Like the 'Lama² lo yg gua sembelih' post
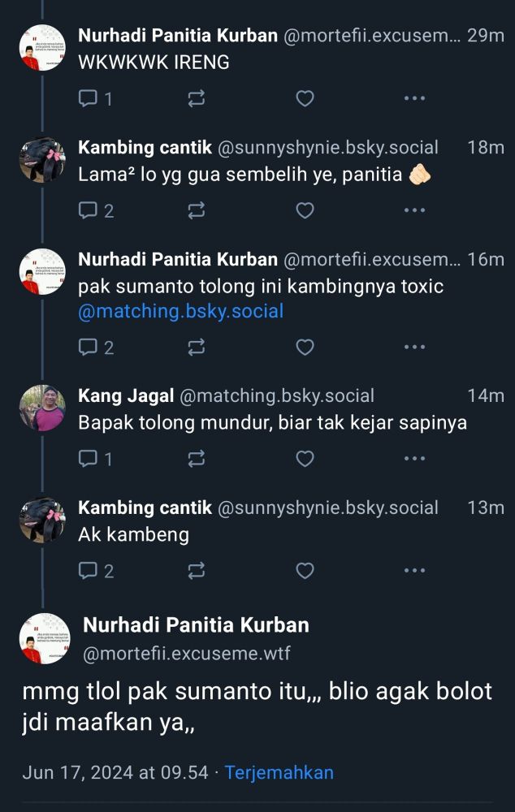Viewport: 515px width, 812px height. pyautogui.click(x=305, y=210)
